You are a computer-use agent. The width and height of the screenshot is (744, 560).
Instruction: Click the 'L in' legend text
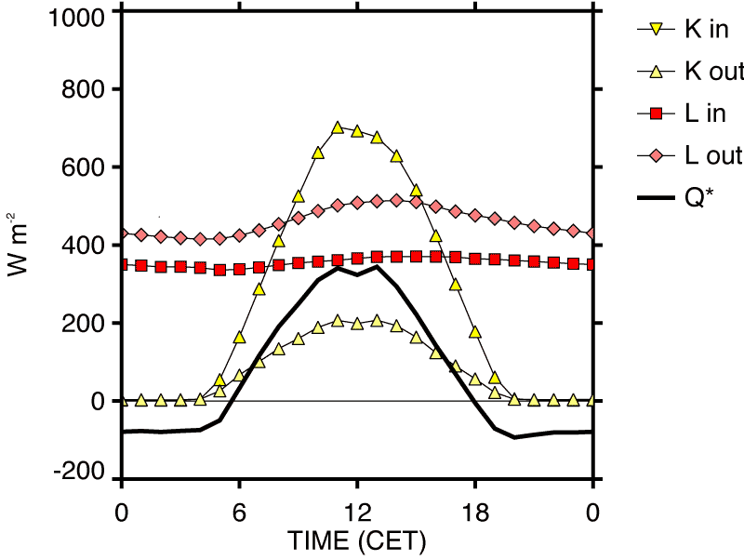click(x=706, y=113)
